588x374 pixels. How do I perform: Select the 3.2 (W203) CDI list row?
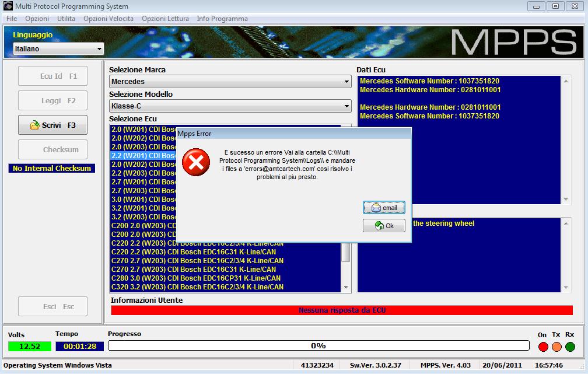pos(143,217)
